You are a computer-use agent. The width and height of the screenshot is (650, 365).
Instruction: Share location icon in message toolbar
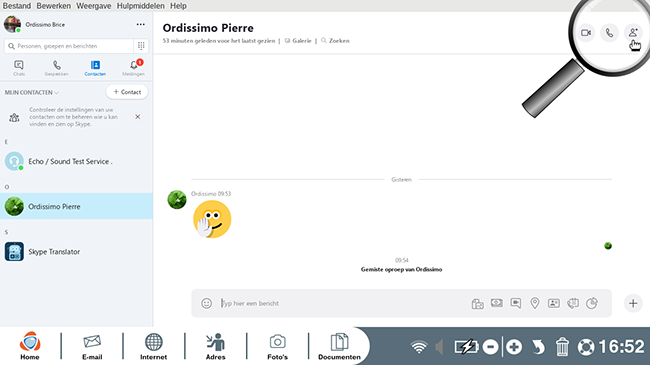[x=535, y=303]
